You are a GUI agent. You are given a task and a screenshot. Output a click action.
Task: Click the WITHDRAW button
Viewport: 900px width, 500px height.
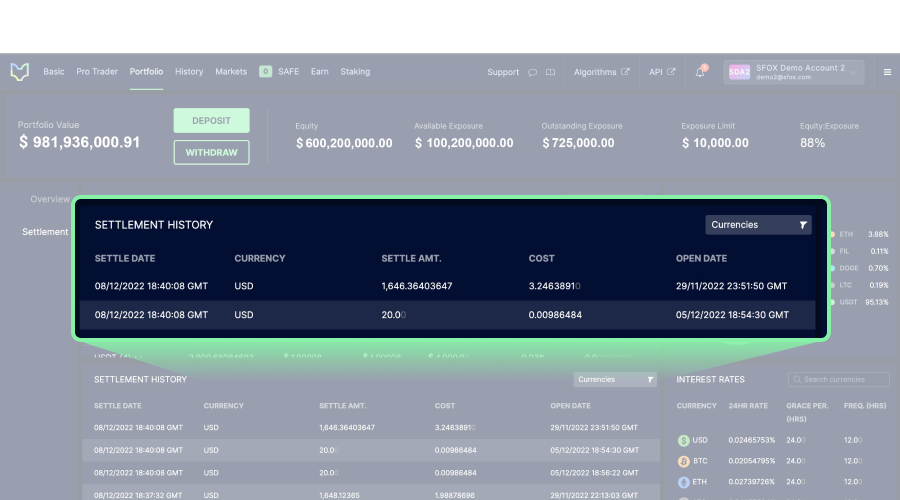tap(211, 153)
